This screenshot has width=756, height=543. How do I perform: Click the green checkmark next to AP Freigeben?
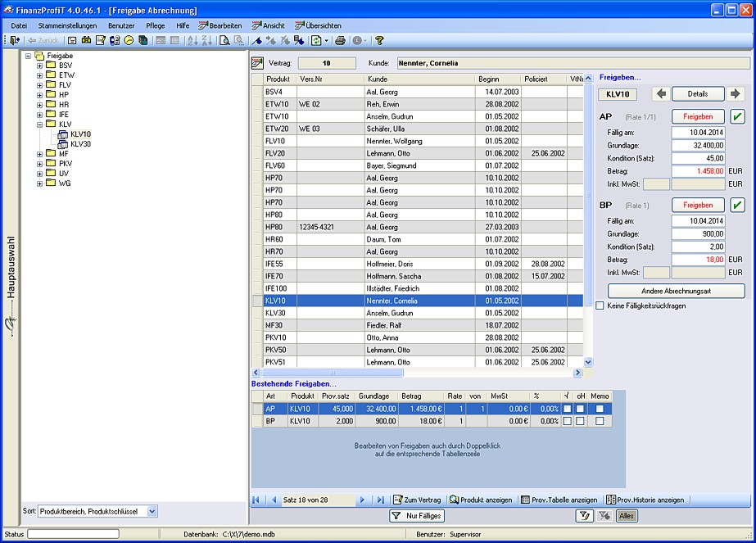738,117
